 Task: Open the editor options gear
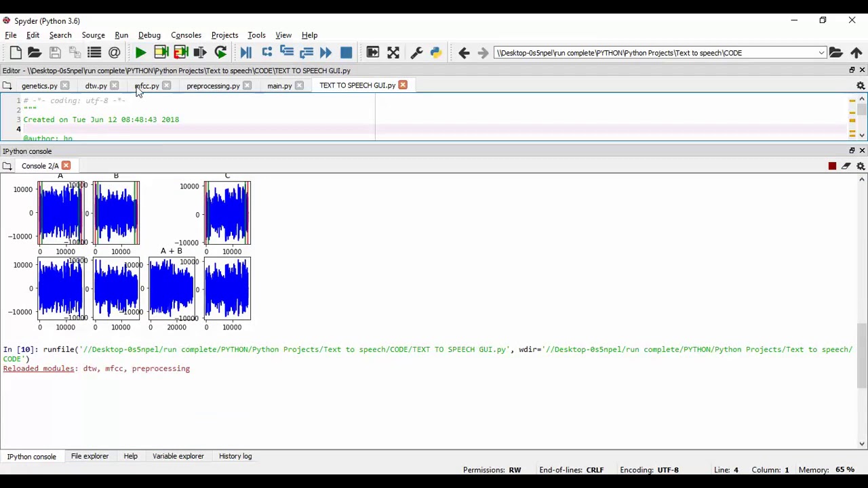(x=861, y=85)
